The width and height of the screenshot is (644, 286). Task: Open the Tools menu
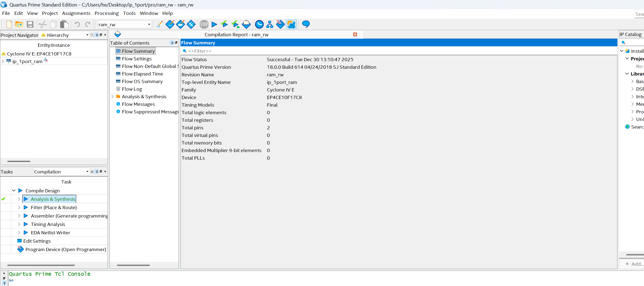[129, 13]
